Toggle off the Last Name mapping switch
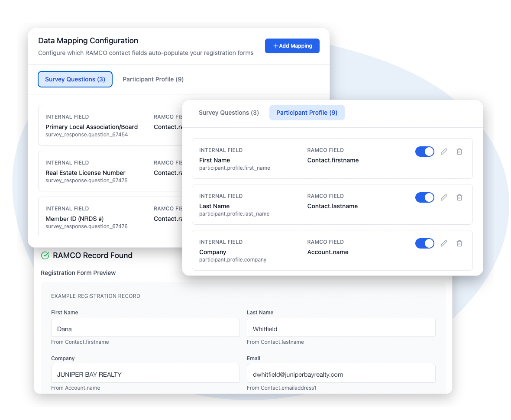Viewport: 511px width, 420px height. click(x=424, y=197)
